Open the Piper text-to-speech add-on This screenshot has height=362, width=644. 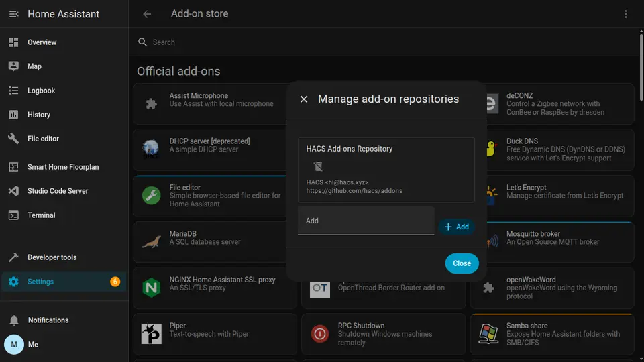(215, 334)
